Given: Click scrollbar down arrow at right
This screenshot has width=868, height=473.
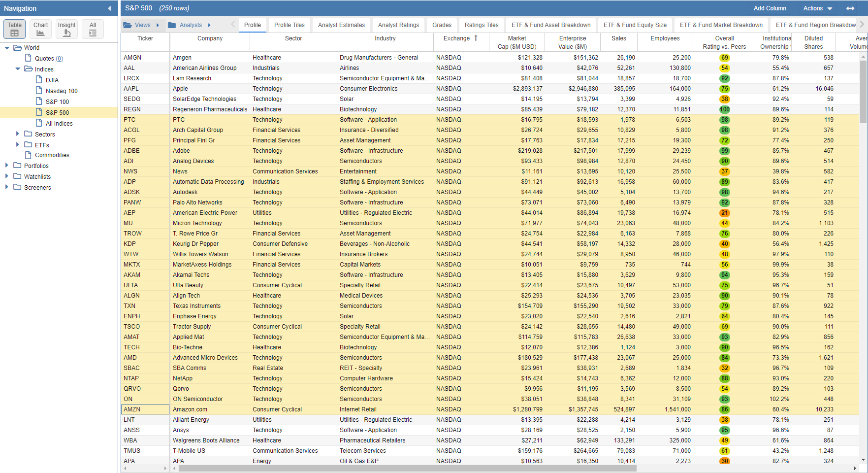Looking at the screenshot, I should [x=863, y=460].
